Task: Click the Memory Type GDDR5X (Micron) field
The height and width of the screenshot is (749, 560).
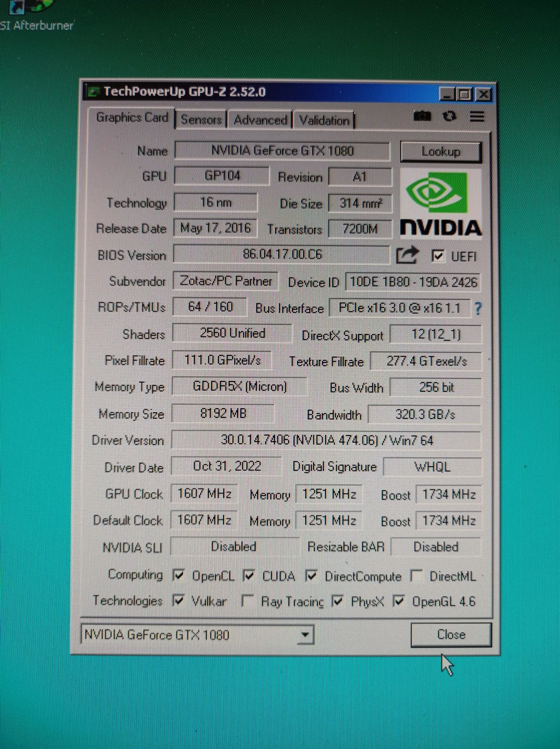Action: click(x=240, y=387)
